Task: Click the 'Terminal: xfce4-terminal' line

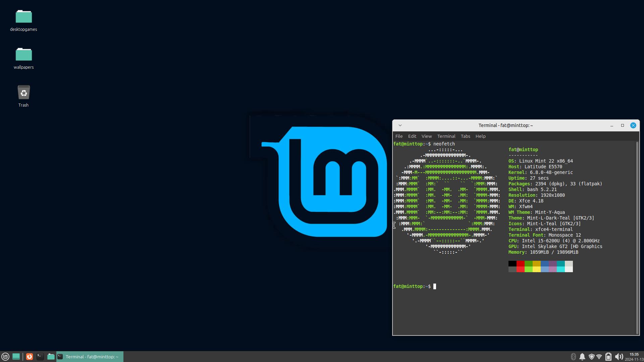Action: [541, 230]
